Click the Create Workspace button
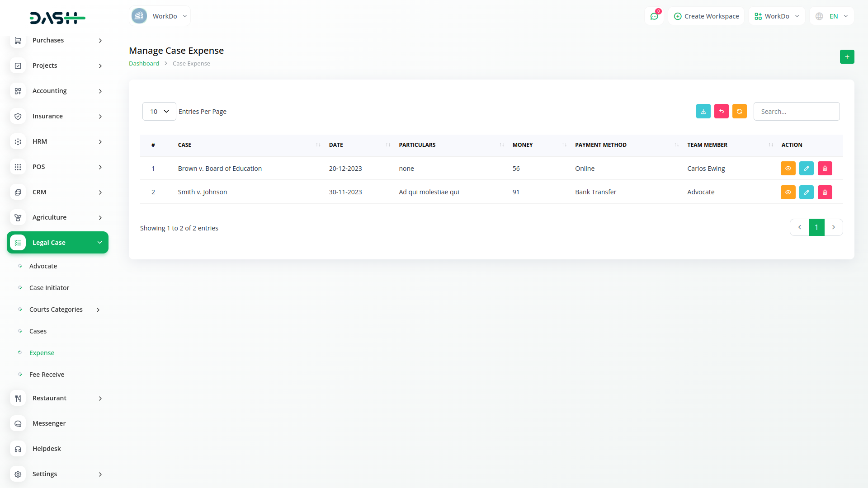 (706, 16)
